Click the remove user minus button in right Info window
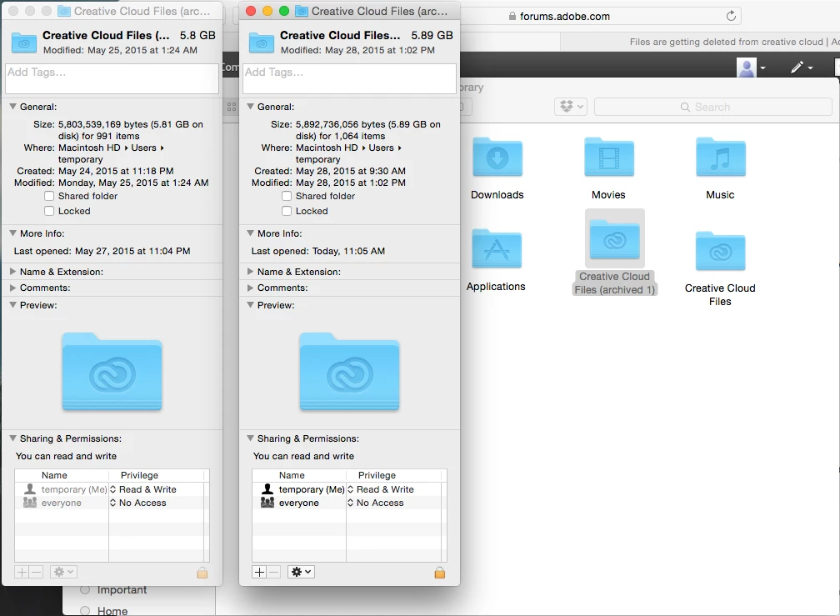Image resolution: width=840 pixels, height=616 pixels. tap(273, 572)
